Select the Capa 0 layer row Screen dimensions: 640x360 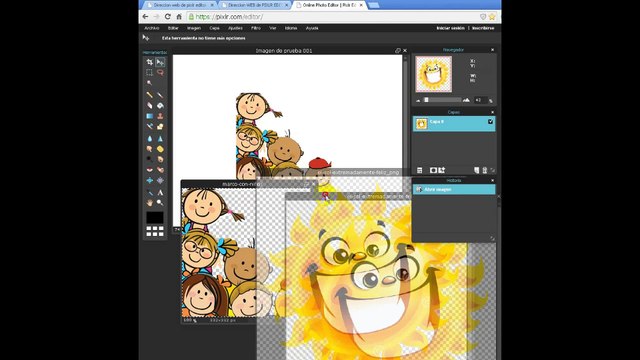(454, 124)
